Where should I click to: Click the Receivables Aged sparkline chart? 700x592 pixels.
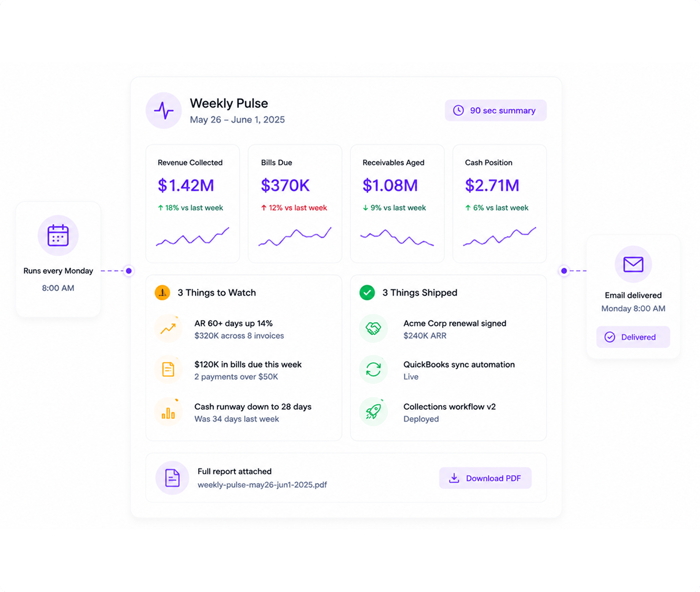pyautogui.click(x=397, y=237)
